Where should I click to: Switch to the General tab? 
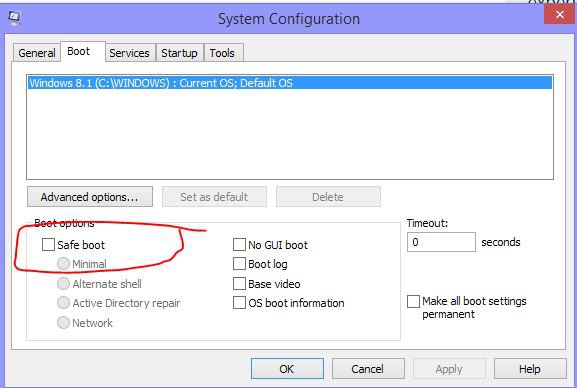(x=36, y=53)
